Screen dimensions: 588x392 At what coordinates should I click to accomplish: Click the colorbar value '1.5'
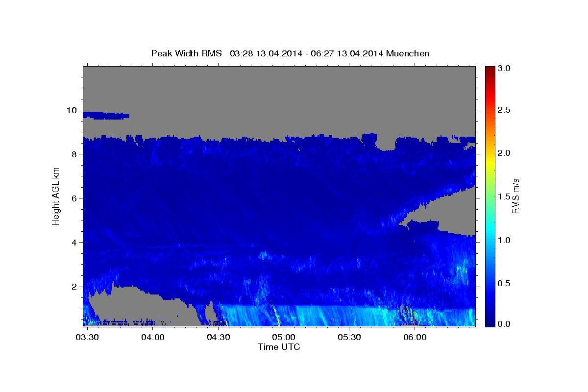504,196
